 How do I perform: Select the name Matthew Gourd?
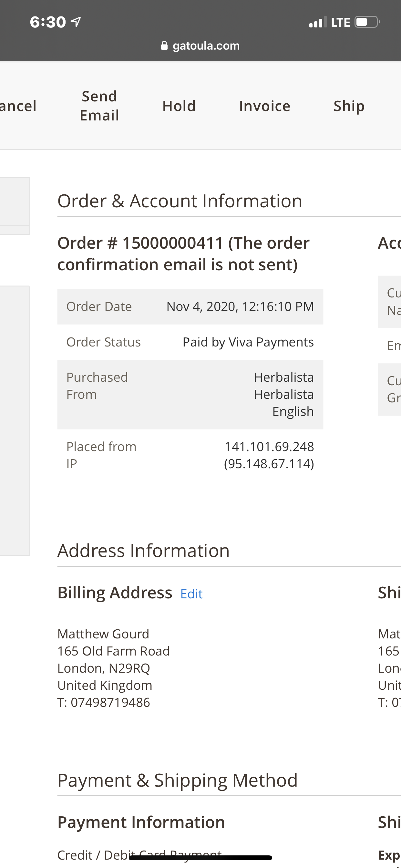pyautogui.click(x=103, y=634)
